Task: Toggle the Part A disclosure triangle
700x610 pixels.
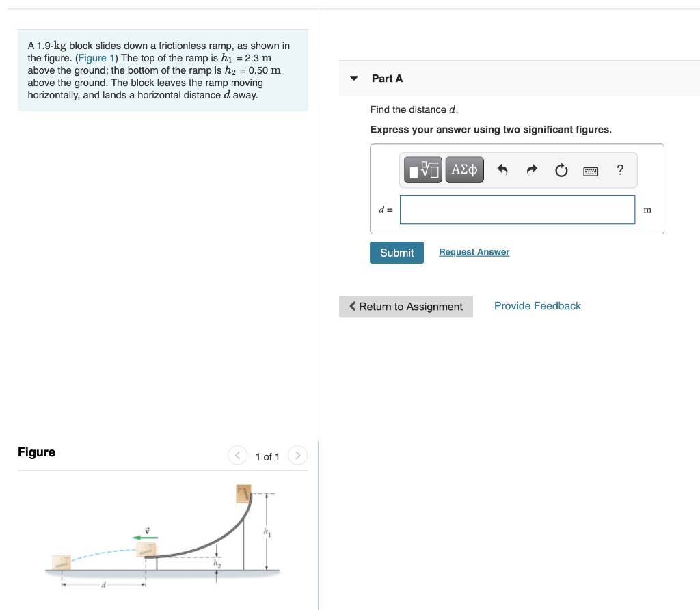Action: (353, 78)
